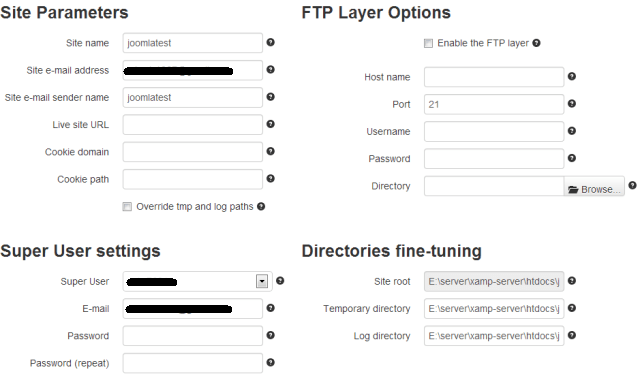Open the Super User dropdown list
Screen dimensions: 640x376
262,281
